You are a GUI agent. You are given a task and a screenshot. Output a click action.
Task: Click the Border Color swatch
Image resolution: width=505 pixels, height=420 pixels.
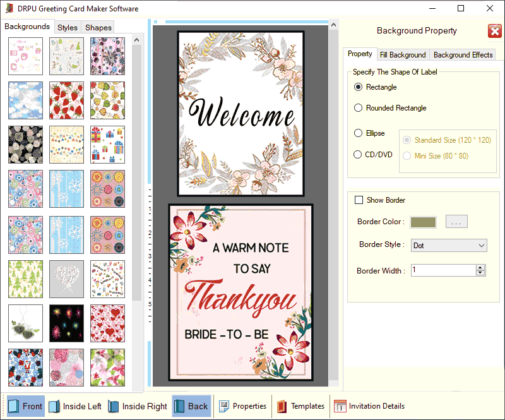tap(423, 222)
